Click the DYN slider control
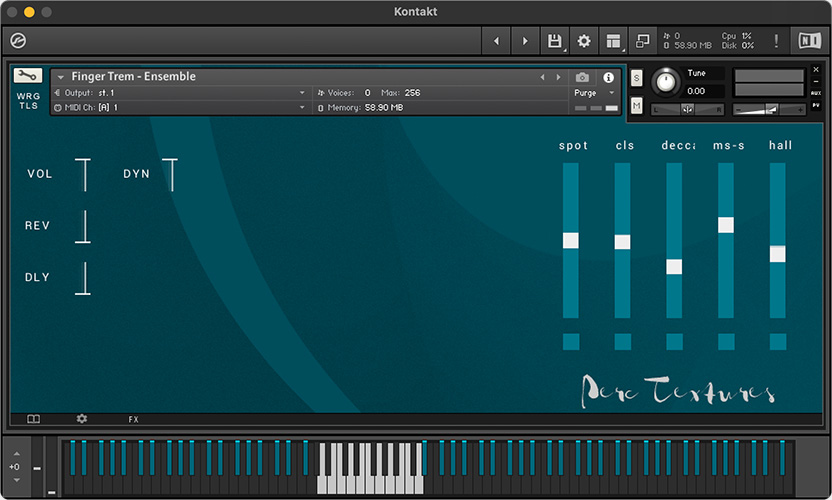 (x=170, y=175)
